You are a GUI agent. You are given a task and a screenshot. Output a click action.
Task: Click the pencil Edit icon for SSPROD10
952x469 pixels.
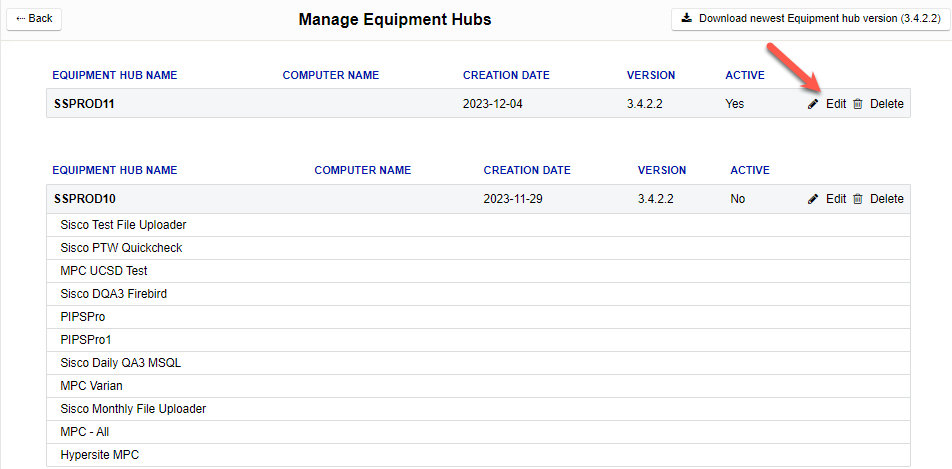pos(813,199)
